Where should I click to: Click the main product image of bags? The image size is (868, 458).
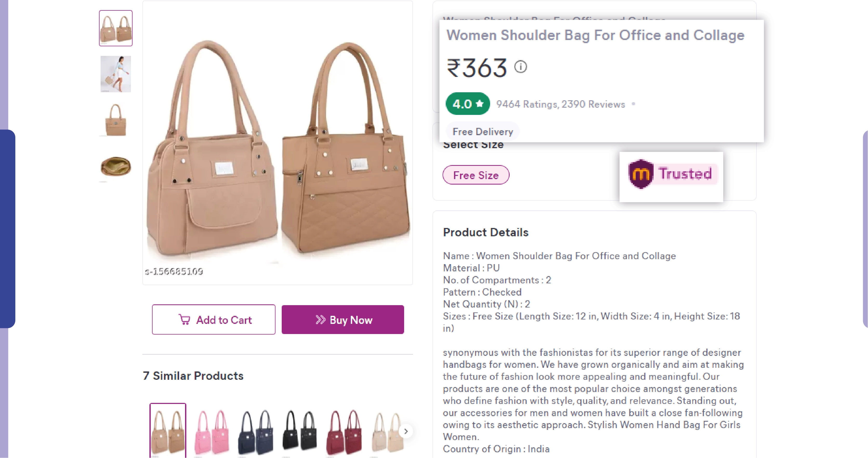[x=277, y=145]
